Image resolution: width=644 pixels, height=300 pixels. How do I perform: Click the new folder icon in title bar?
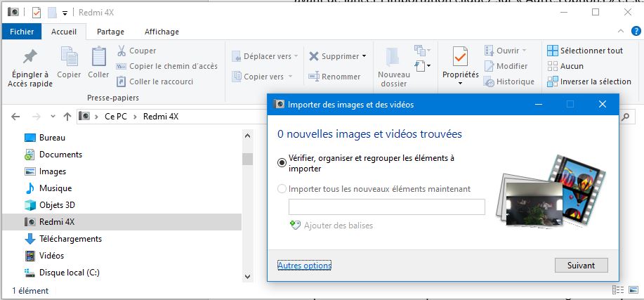point(53,13)
